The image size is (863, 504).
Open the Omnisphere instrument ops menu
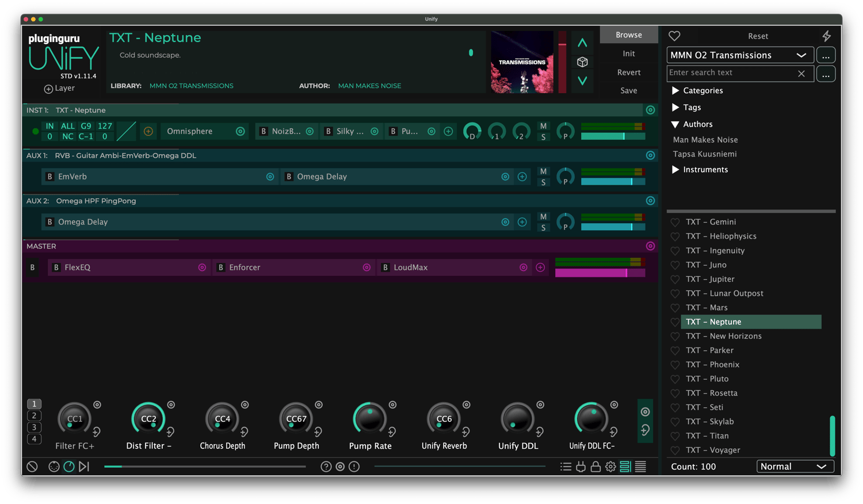240,131
